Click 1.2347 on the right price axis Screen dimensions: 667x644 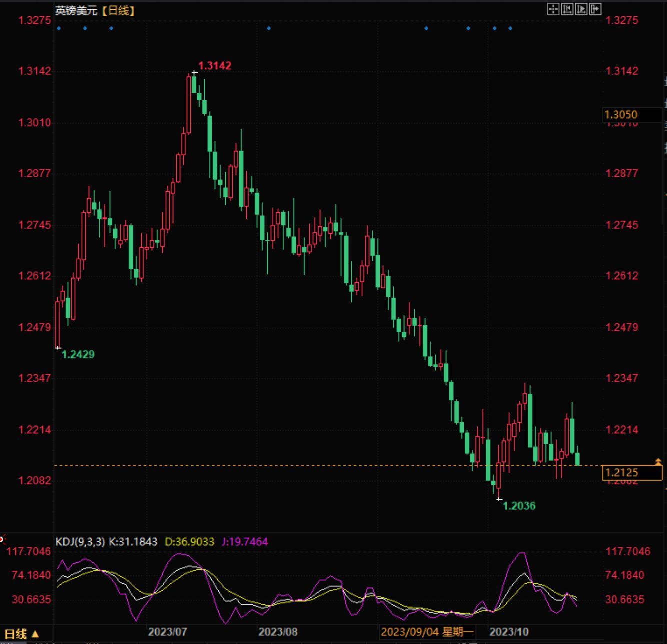622,378
